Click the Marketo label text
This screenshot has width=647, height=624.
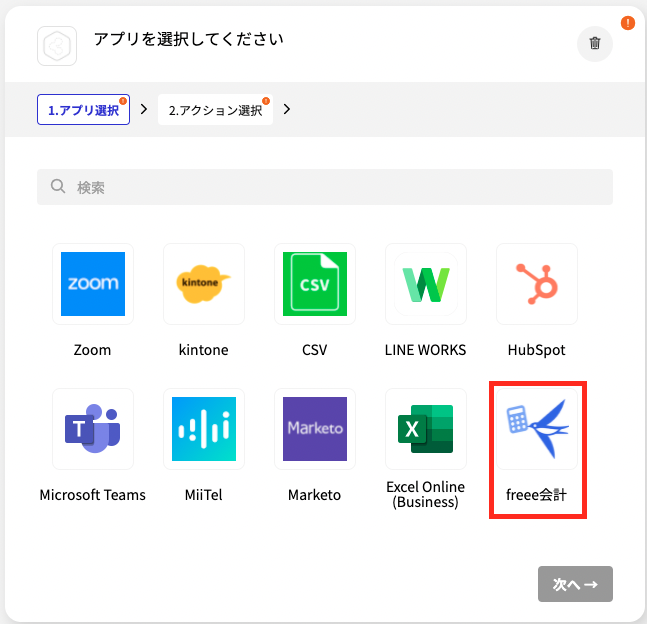[314, 495]
